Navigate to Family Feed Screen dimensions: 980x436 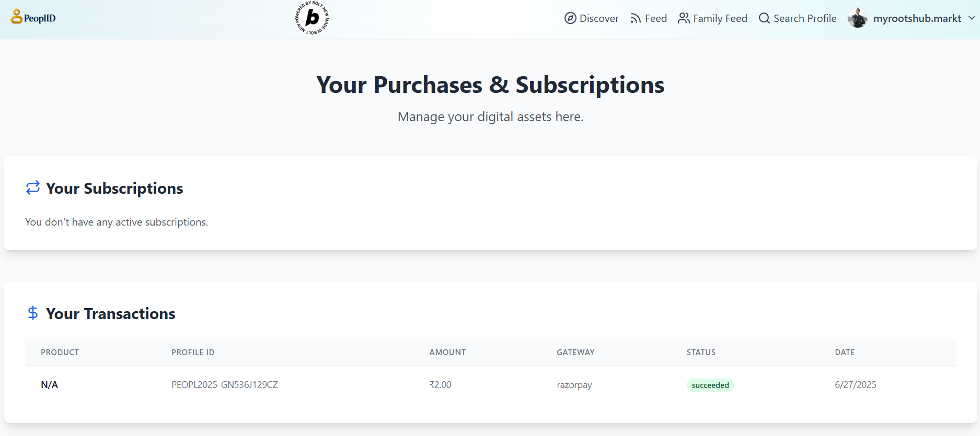click(720, 18)
